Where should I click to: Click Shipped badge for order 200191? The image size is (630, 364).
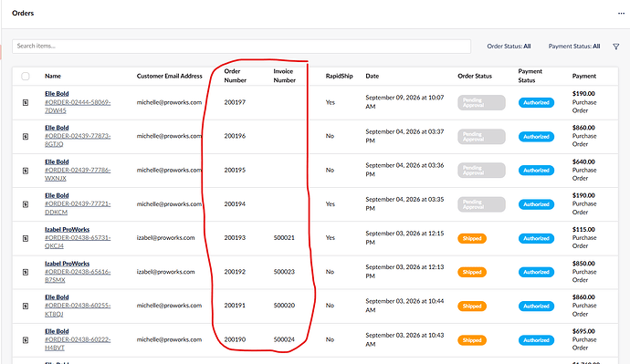(x=472, y=307)
